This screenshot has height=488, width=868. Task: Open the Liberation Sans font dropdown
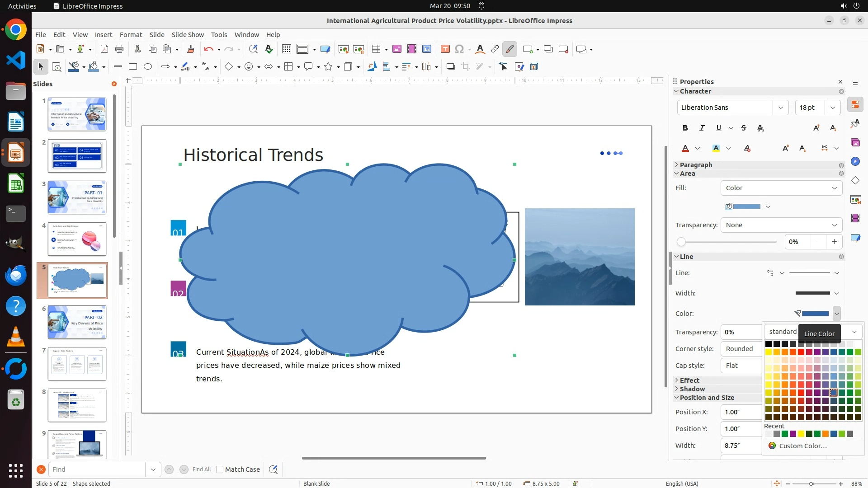(x=780, y=108)
